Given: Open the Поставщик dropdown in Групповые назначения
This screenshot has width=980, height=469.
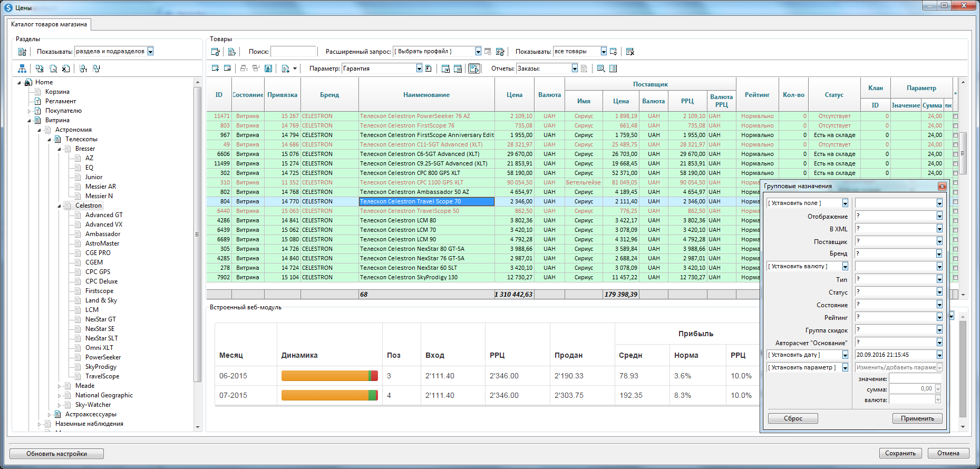Looking at the screenshot, I should (939, 241).
